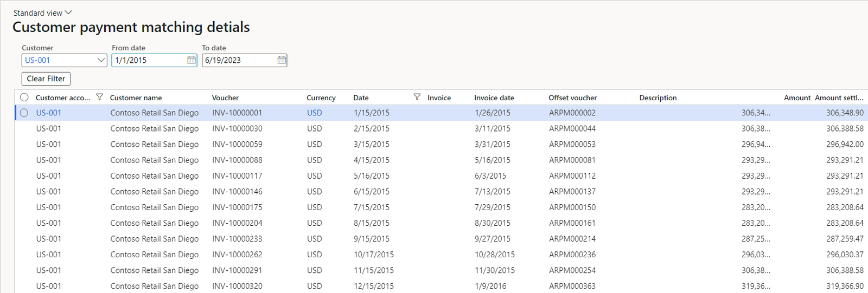868x293 pixels.
Task: Click the Customer combo box showing US-001
Action: tap(65, 60)
